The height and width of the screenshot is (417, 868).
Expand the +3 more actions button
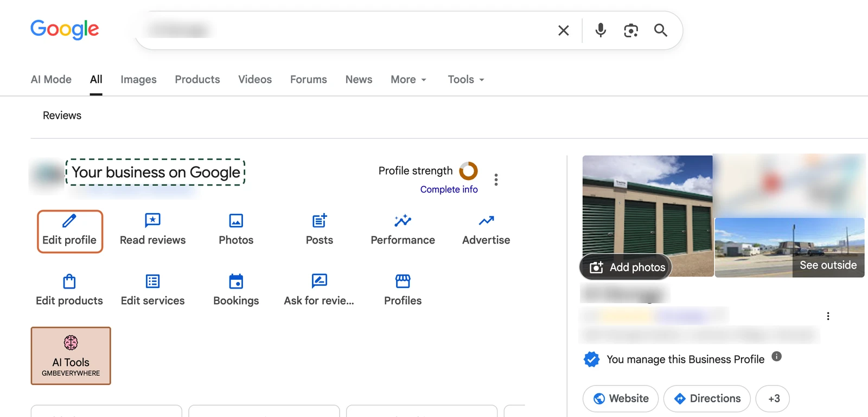coord(773,399)
